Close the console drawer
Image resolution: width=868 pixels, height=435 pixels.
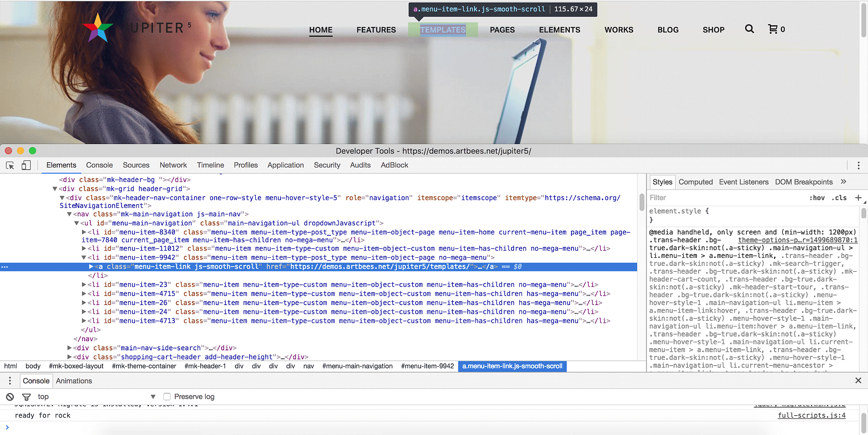click(858, 381)
